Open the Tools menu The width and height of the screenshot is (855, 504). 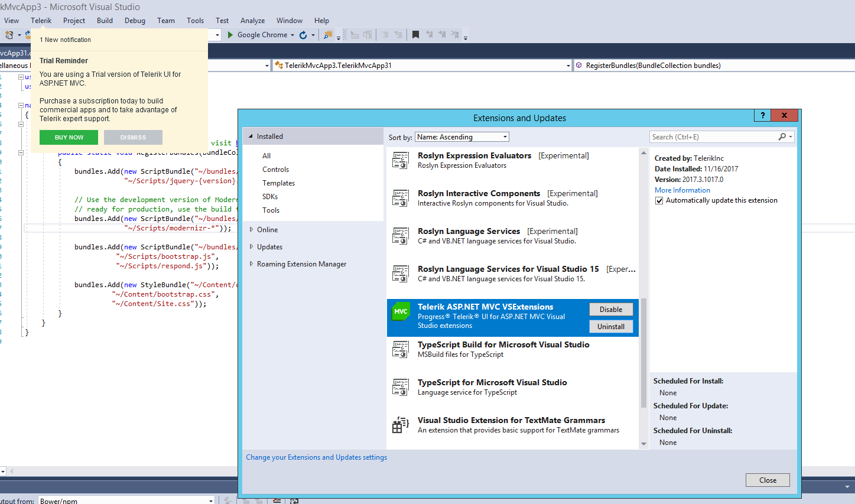195,21
